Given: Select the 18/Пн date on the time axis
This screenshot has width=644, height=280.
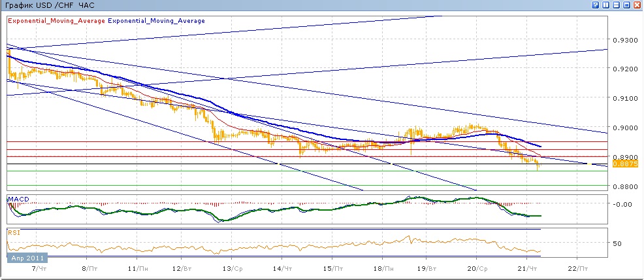Looking at the screenshot, I should (x=385, y=268).
